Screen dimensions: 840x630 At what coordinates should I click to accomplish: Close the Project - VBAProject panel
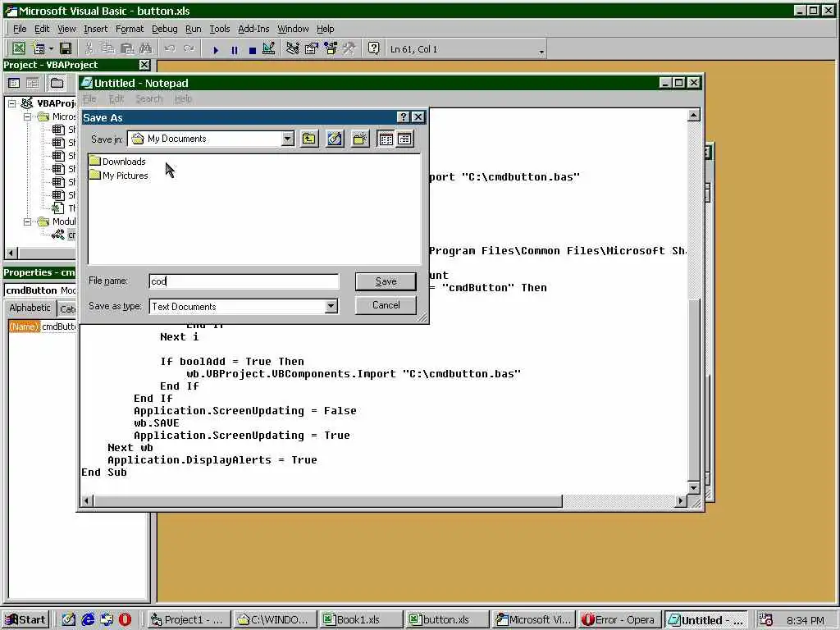click(x=144, y=65)
